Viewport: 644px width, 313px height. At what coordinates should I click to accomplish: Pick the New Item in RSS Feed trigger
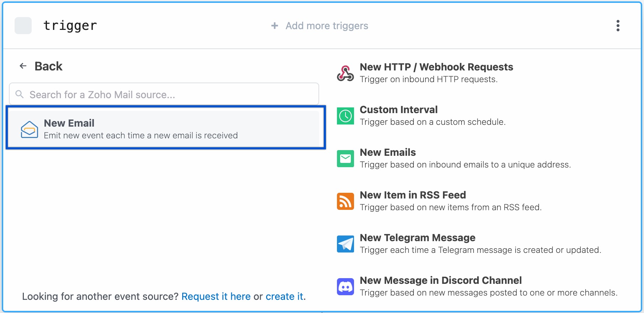(413, 195)
